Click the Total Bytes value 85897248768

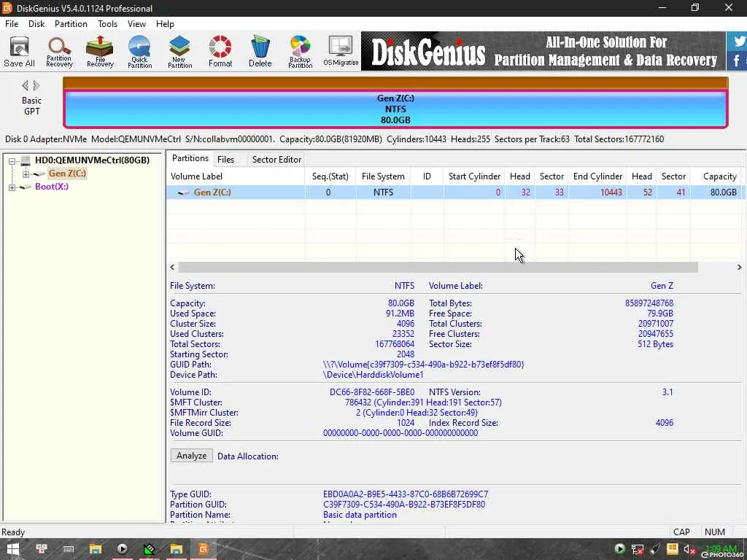coord(649,303)
